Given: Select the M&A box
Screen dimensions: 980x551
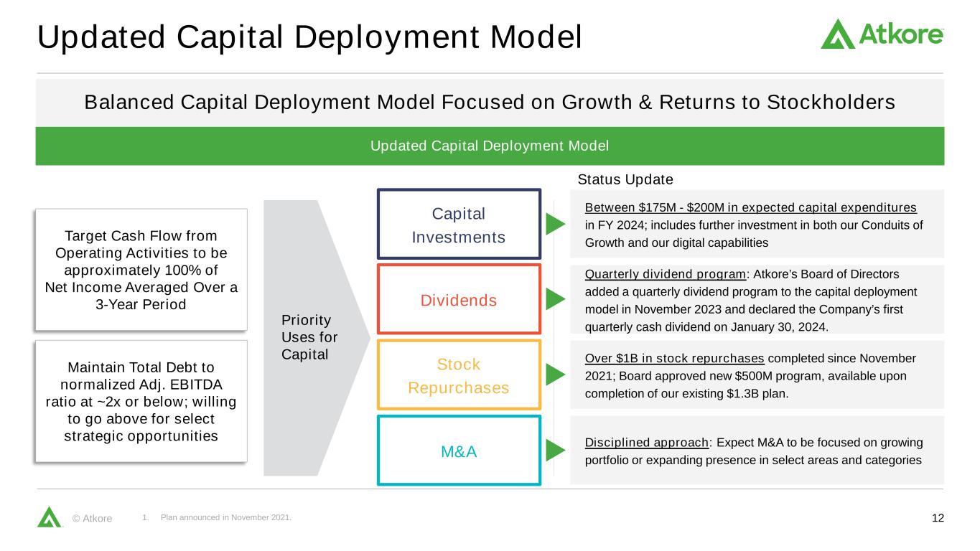Looking at the screenshot, I should 459,451.
